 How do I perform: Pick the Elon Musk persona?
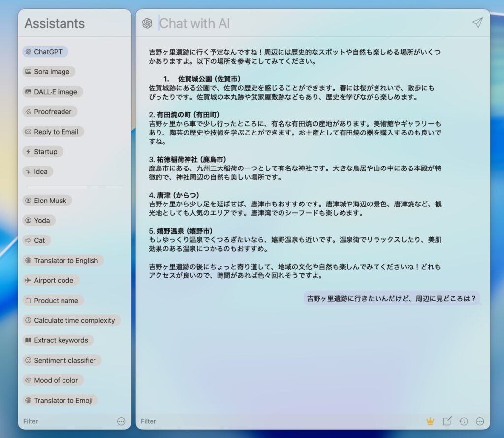click(x=47, y=201)
